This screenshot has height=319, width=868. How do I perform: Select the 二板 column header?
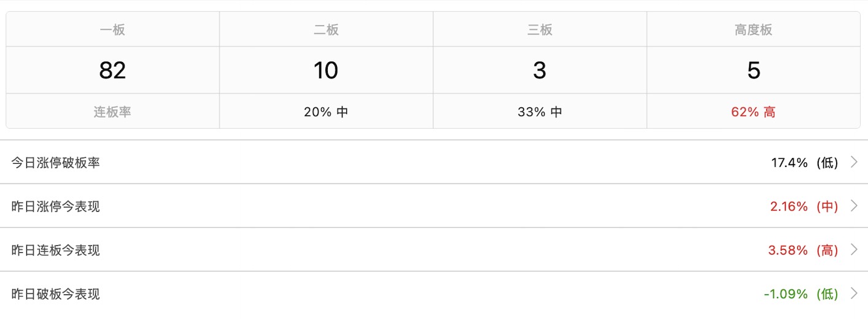click(x=326, y=29)
